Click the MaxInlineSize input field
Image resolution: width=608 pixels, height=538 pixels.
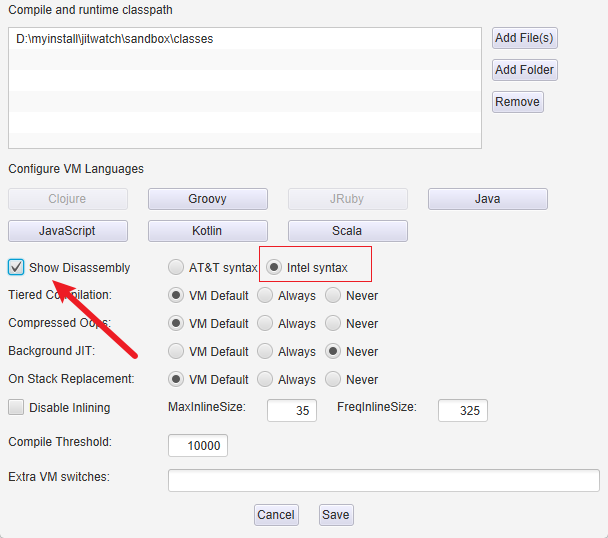[292, 410]
